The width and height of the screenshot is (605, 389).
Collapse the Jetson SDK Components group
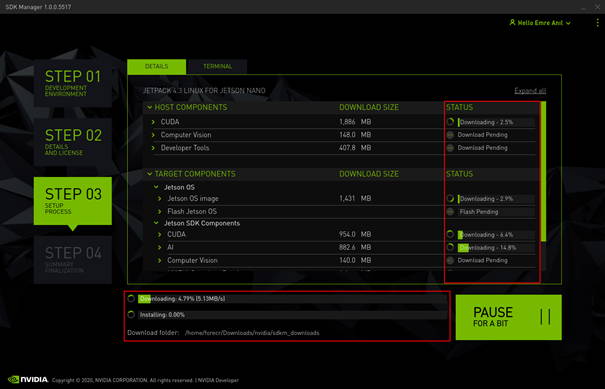click(x=156, y=223)
